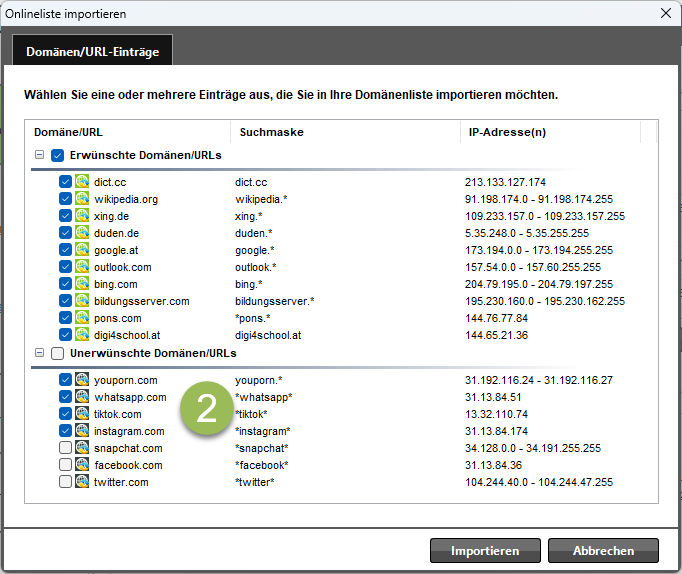
Task: Select the digi4school.at search mask cell
Action: (268, 335)
